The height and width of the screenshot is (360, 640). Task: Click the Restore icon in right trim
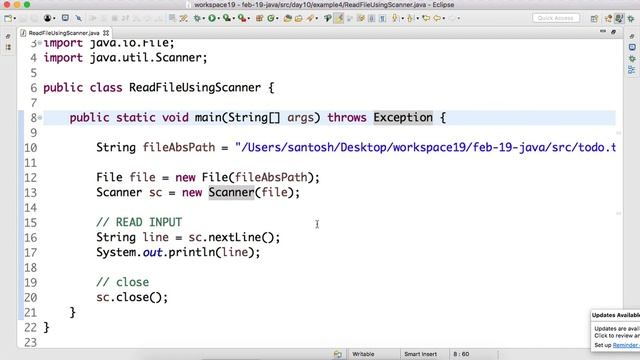click(632, 36)
